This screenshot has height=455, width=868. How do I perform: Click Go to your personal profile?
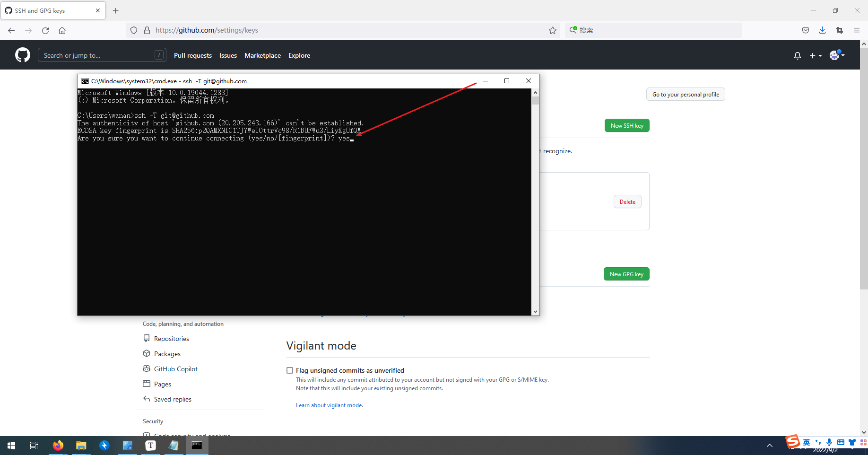pyautogui.click(x=686, y=95)
